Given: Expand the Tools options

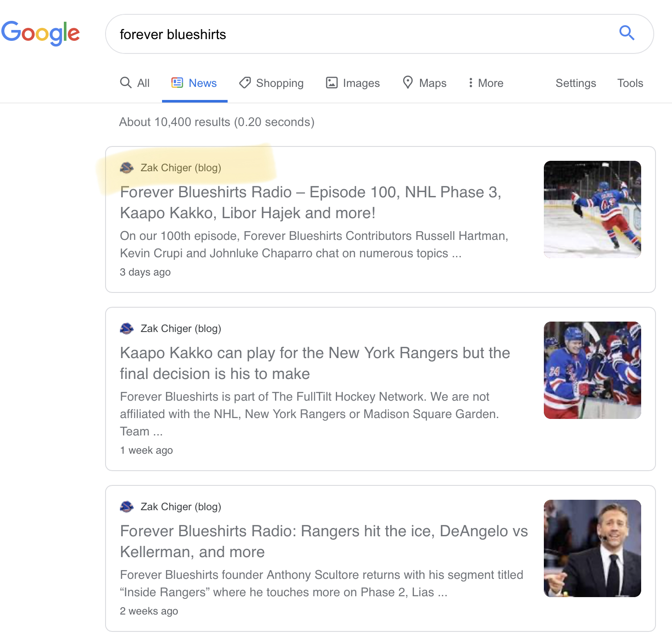Looking at the screenshot, I should (x=630, y=83).
